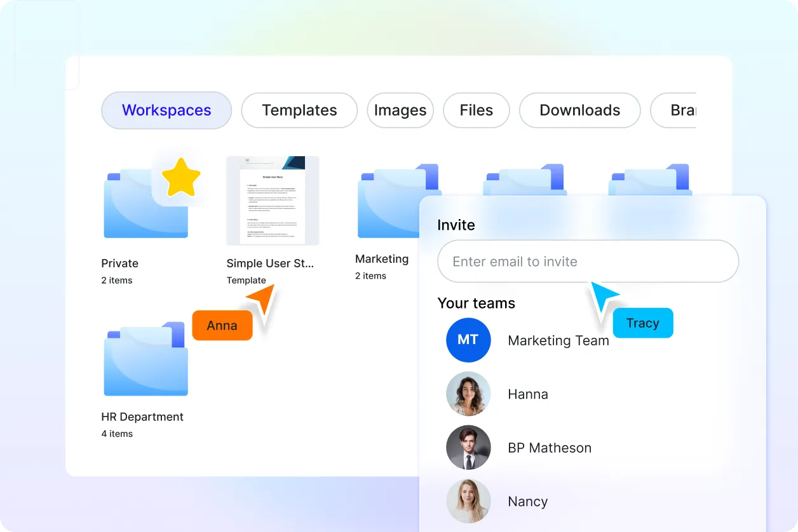Select the Workspaces tab
The width and height of the screenshot is (798, 532).
click(166, 110)
